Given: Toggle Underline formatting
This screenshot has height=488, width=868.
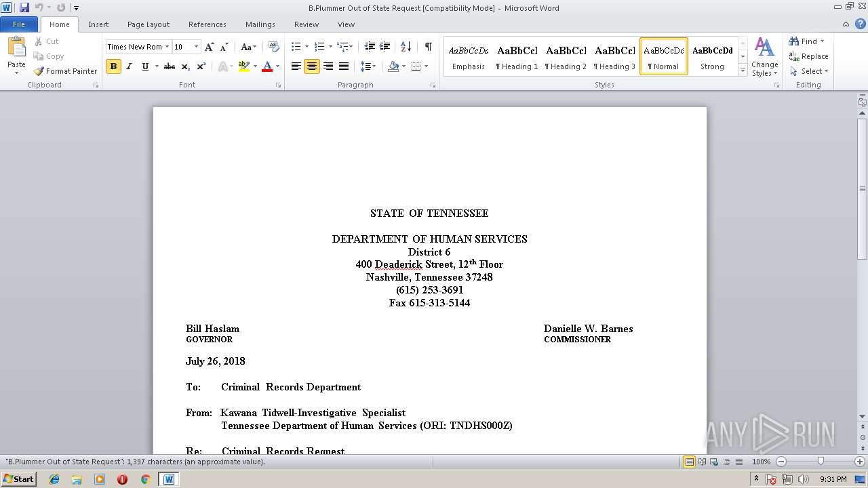Looking at the screenshot, I should click(x=144, y=66).
